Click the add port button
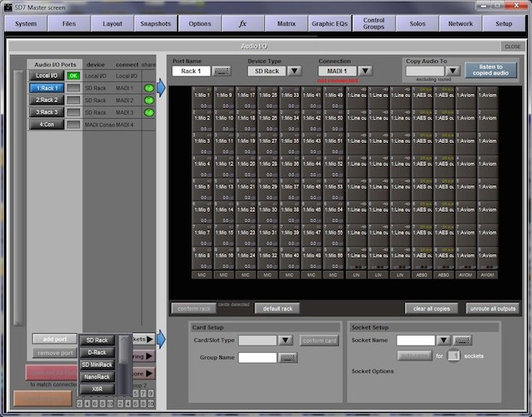This screenshot has width=532, height=417. 55,339
